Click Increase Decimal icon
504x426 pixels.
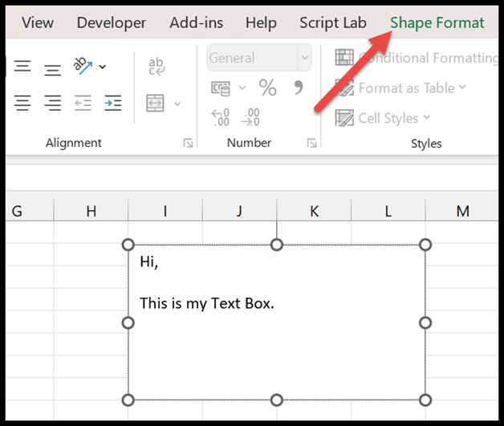pos(221,117)
